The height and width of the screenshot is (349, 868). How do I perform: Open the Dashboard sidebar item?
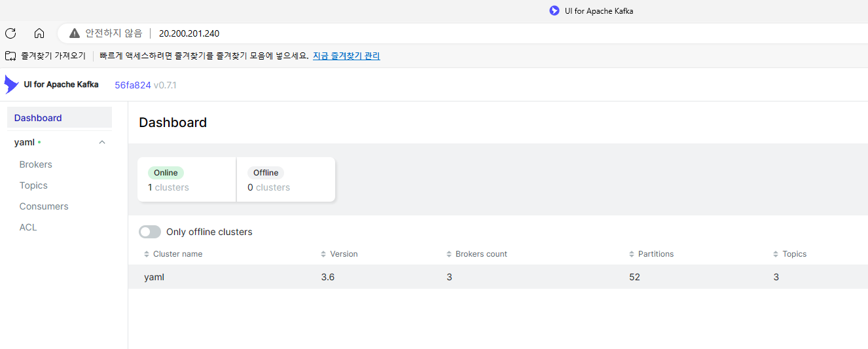point(60,118)
